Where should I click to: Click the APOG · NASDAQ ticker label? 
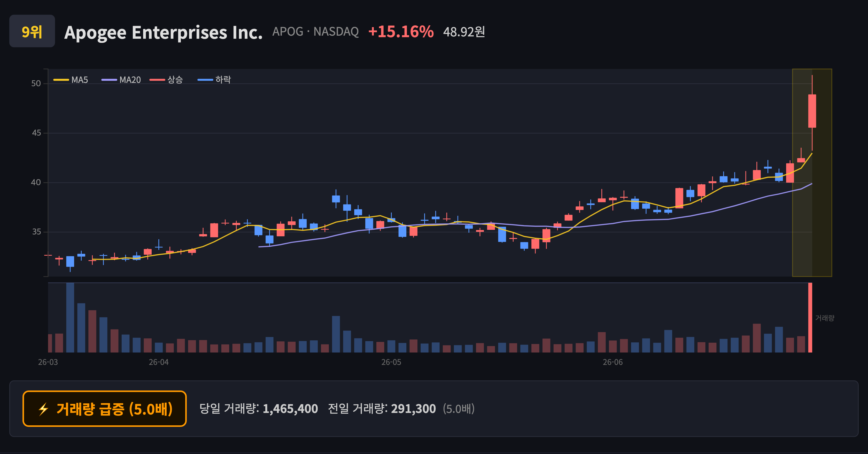click(x=315, y=32)
